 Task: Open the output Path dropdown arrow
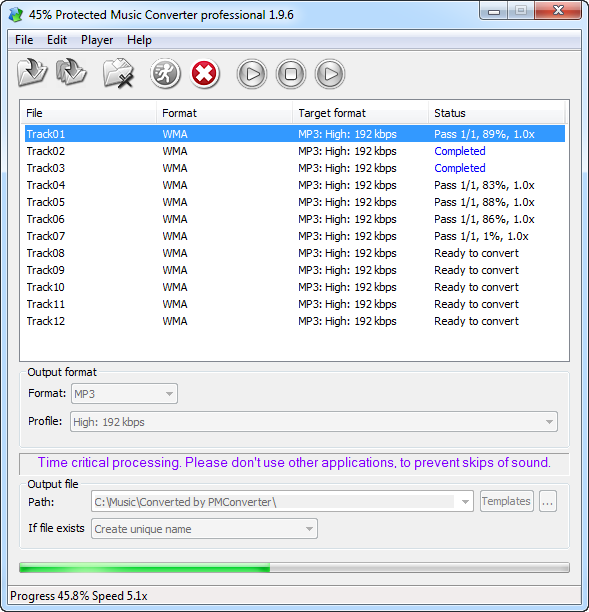465,502
